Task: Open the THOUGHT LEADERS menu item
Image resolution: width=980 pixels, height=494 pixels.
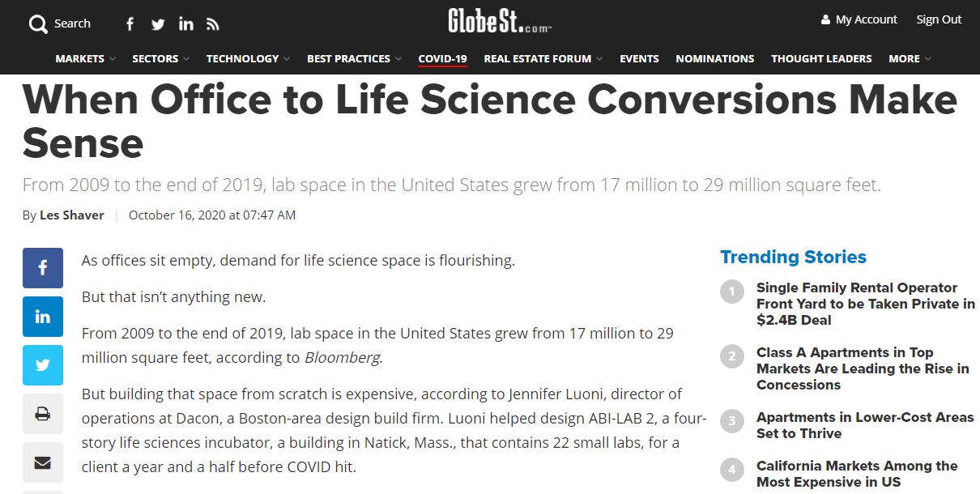Action: [x=821, y=58]
